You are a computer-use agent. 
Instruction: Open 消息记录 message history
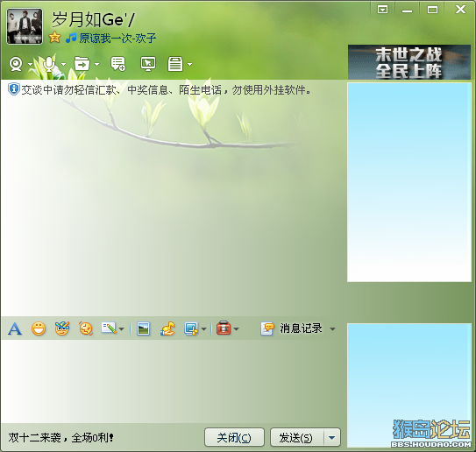click(291, 328)
